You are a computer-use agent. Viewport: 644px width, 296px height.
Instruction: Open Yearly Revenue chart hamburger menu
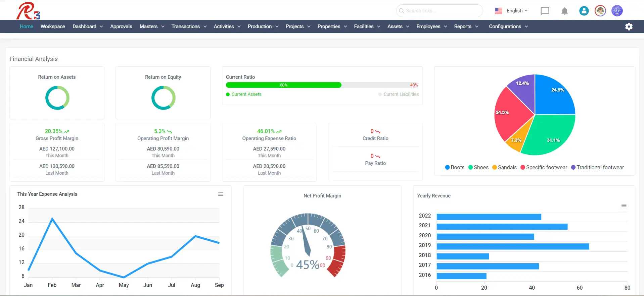pyautogui.click(x=624, y=205)
